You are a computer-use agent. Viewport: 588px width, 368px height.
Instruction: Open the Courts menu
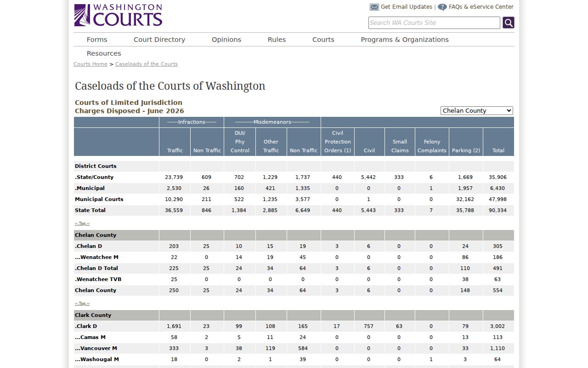tap(323, 40)
